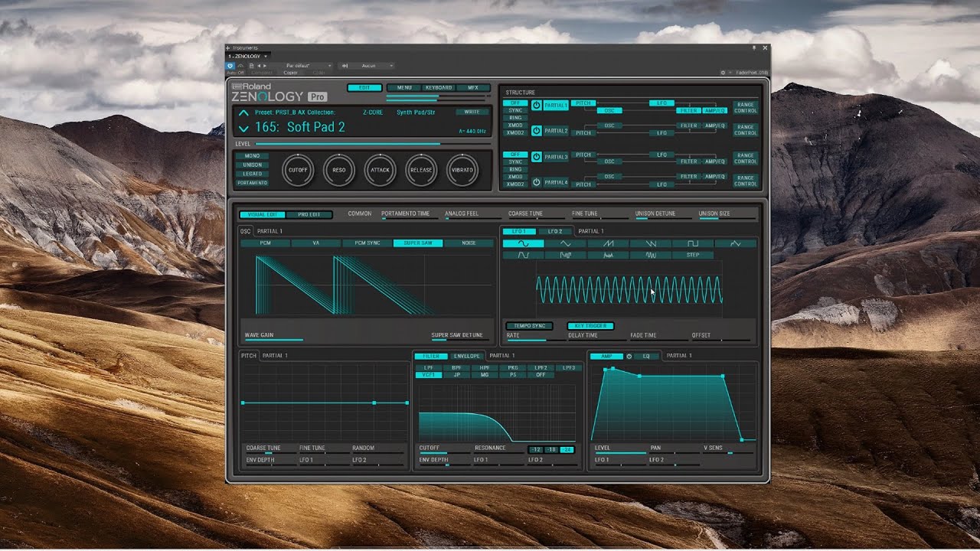
Task: Click the preset name '165: Soft Pad 2'
Action: pos(300,127)
